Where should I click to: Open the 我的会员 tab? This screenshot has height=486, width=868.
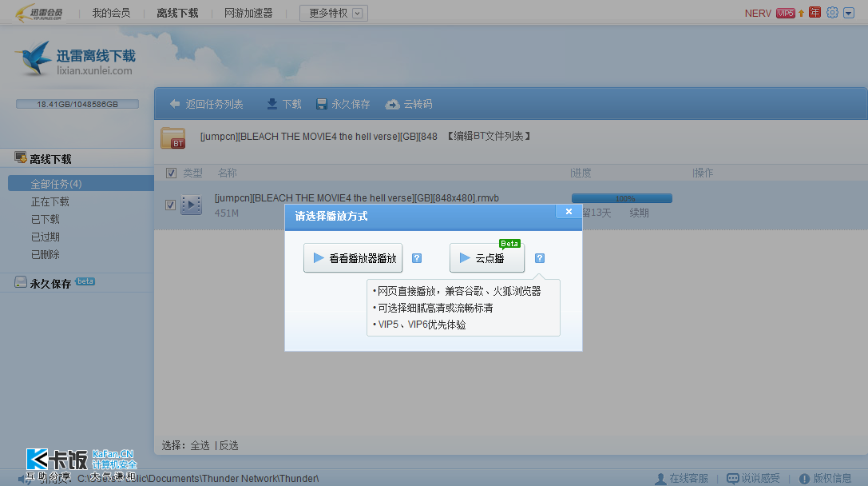[x=111, y=13]
